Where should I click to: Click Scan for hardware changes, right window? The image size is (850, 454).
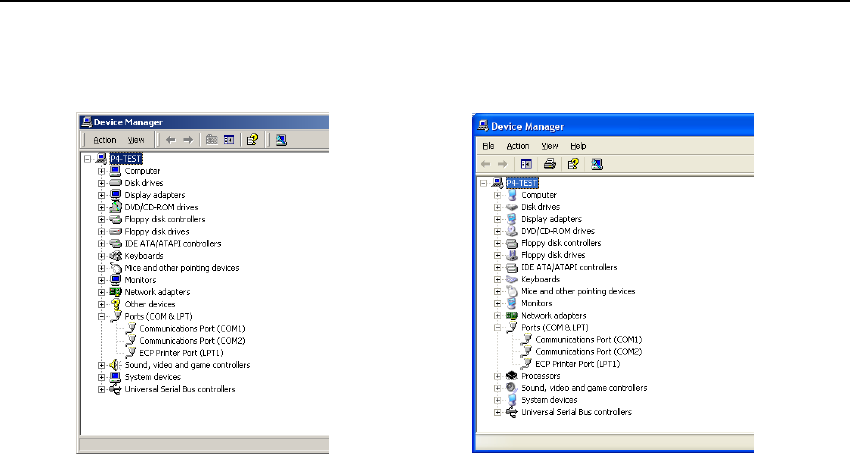coord(597,164)
